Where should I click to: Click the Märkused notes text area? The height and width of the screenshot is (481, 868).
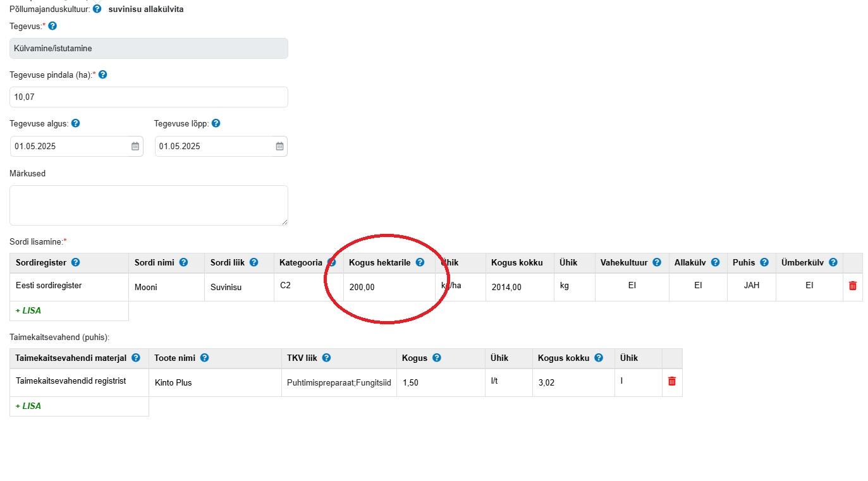point(149,205)
